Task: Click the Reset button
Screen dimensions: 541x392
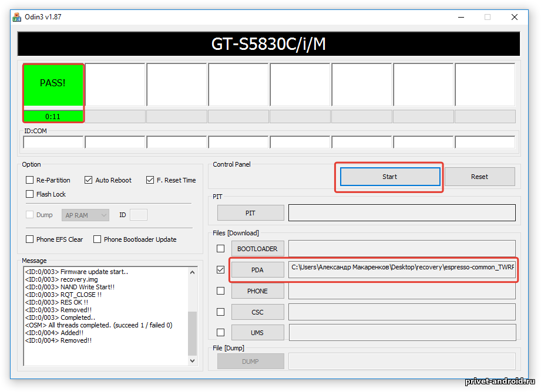Action: 479,177
